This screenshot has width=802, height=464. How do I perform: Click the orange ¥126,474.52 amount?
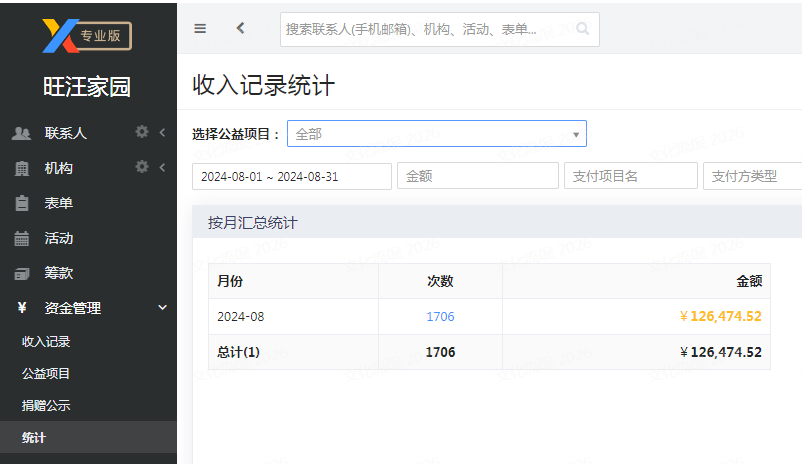tap(721, 317)
